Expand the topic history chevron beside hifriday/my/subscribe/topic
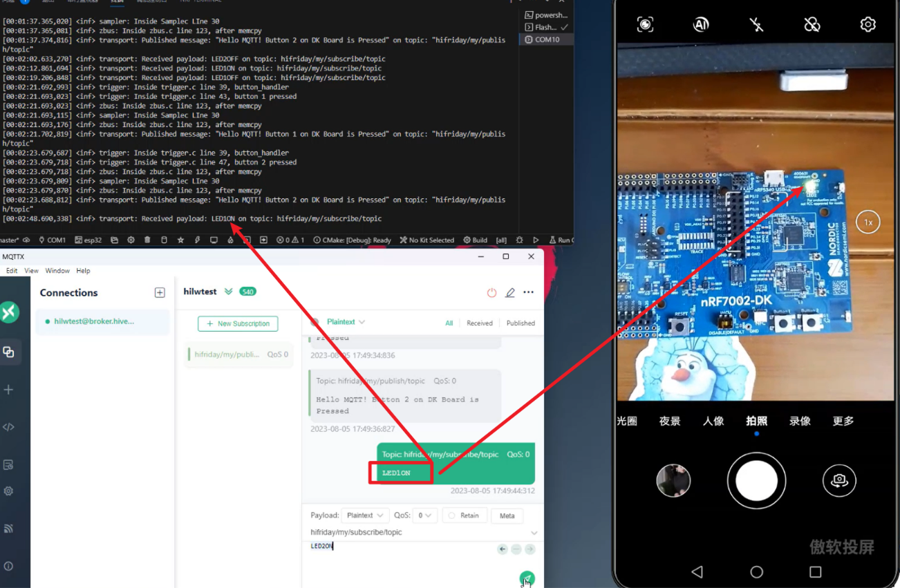900x588 pixels. 534,533
